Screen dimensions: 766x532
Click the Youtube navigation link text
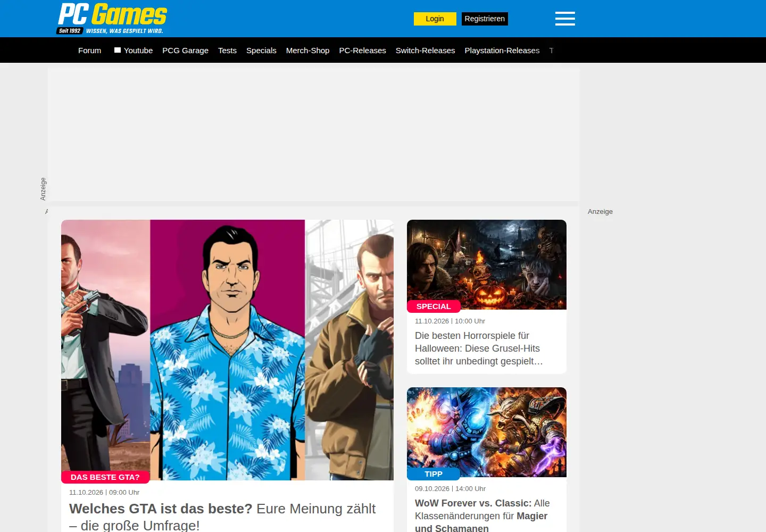tap(138, 51)
